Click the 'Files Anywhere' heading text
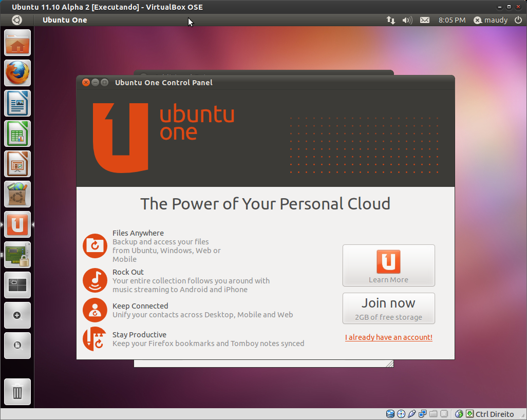Viewport: 527px width, 420px height. click(138, 233)
